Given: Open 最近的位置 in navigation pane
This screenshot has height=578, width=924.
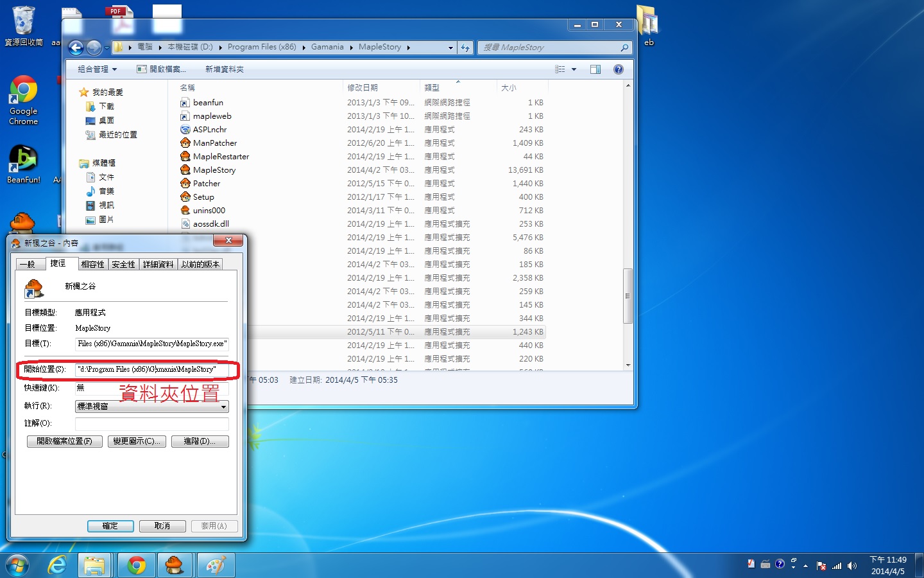Looking at the screenshot, I should [x=117, y=135].
